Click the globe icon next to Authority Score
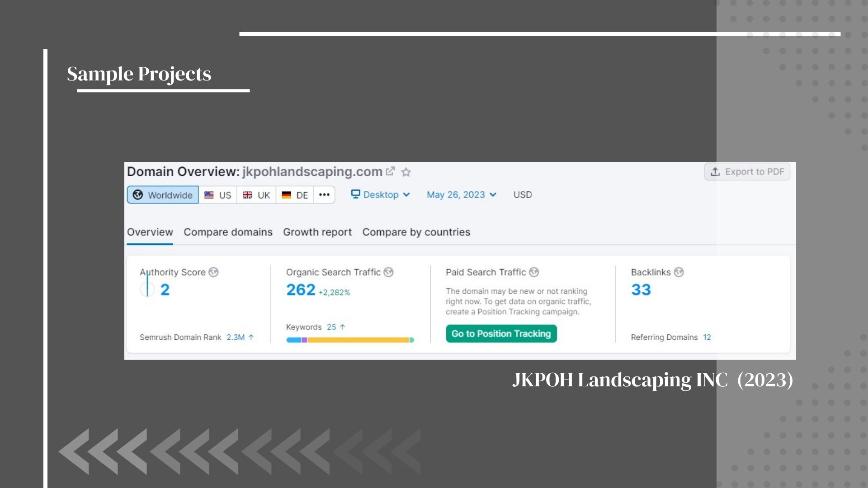The image size is (868, 488). click(x=213, y=272)
